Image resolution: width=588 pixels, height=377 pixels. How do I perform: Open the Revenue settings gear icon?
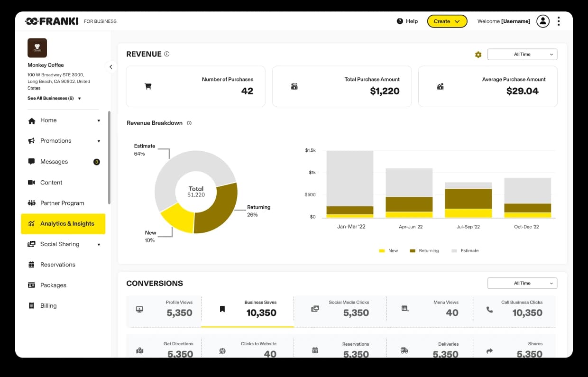click(478, 54)
